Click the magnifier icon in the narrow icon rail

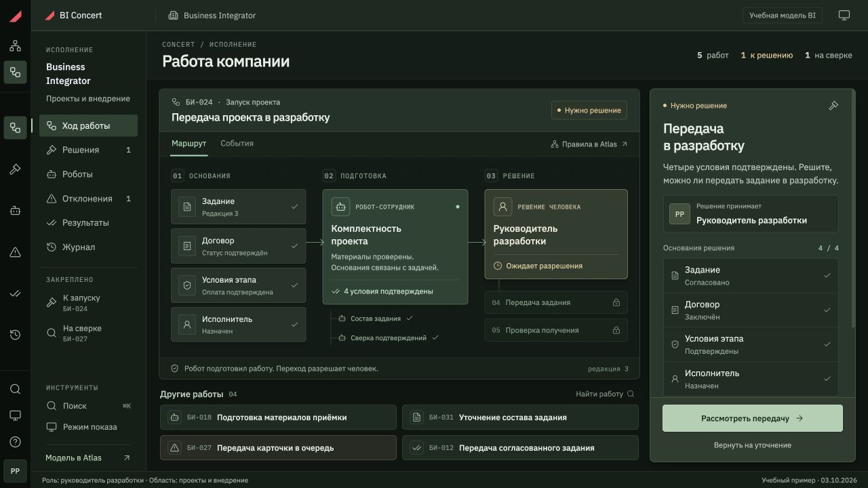pos(15,389)
